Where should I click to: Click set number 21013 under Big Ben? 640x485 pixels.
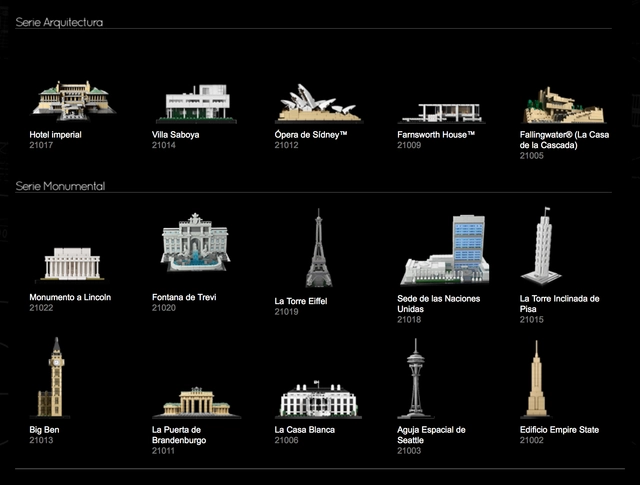pyautogui.click(x=41, y=441)
